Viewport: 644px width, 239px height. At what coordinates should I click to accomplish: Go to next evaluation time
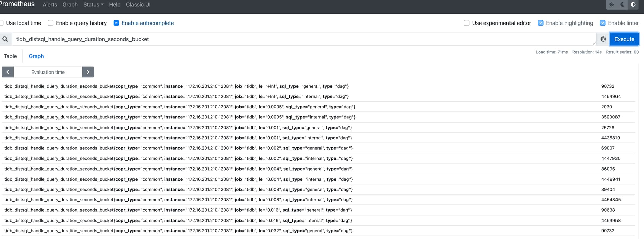88,72
